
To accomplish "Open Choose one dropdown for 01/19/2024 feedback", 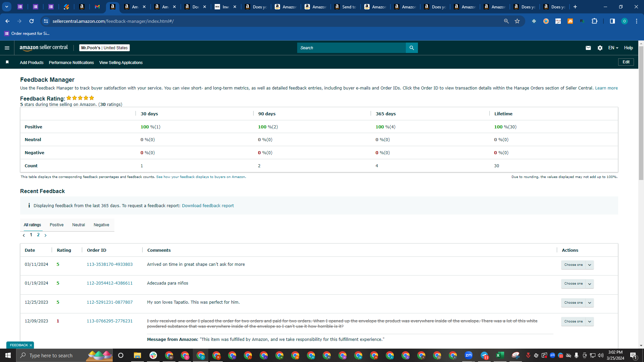I will click(x=577, y=284).
